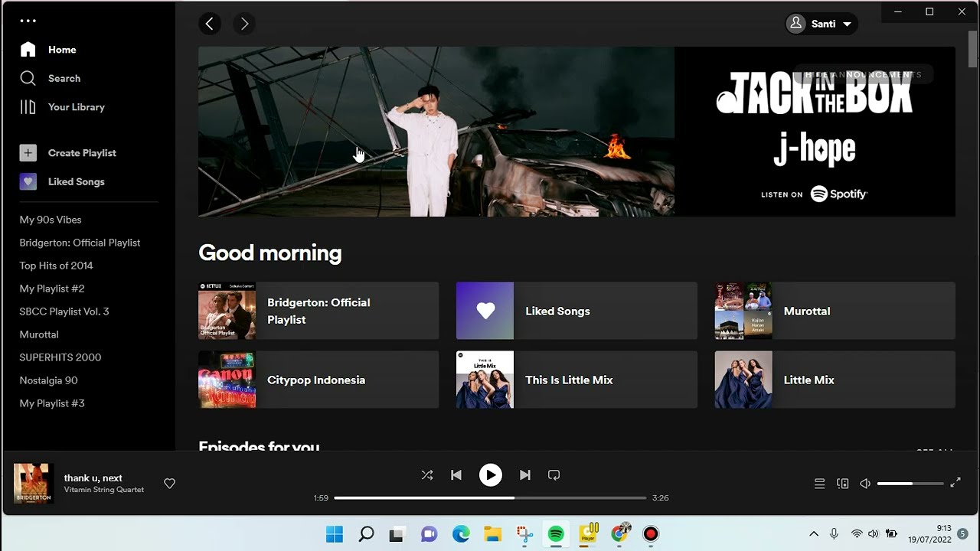This screenshot has width=980, height=551.
Task: Click the play button
Action: point(491,475)
